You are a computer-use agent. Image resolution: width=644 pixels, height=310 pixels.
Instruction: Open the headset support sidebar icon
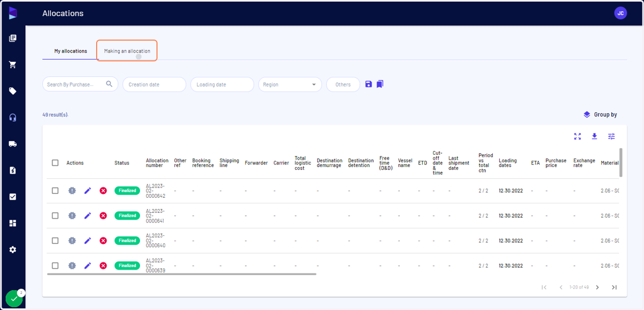[13, 118]
